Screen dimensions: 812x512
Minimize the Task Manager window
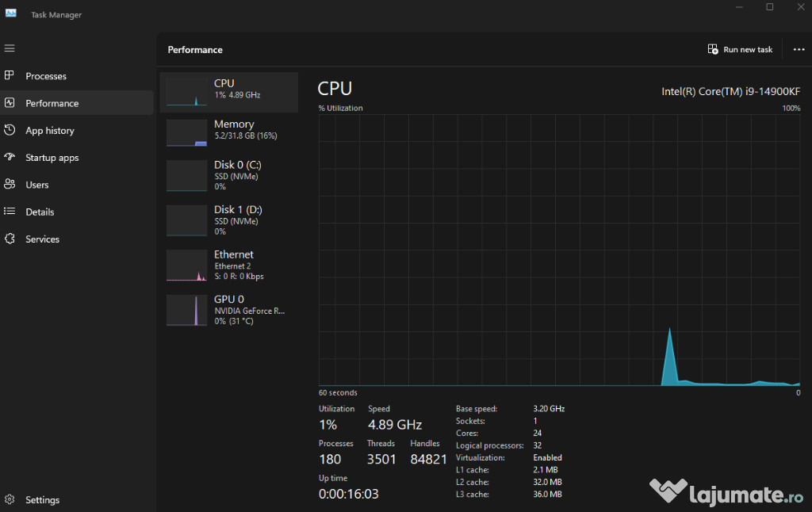[x=739, y=7]
